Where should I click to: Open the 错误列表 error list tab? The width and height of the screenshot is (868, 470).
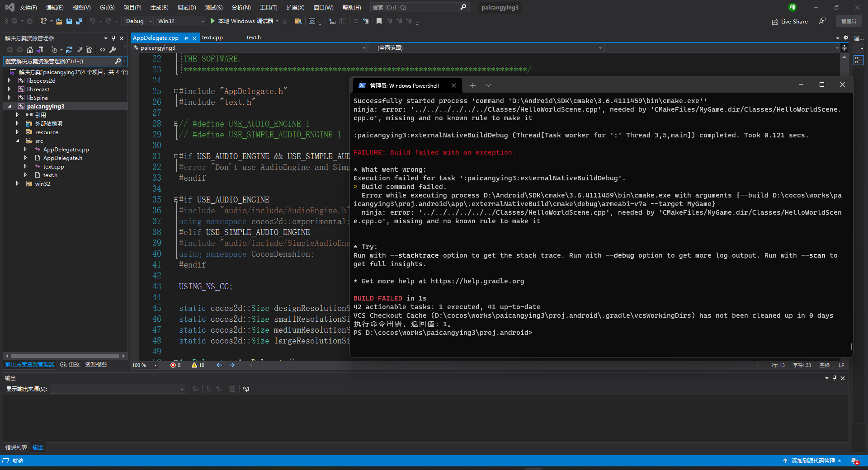tap(16, 447)
